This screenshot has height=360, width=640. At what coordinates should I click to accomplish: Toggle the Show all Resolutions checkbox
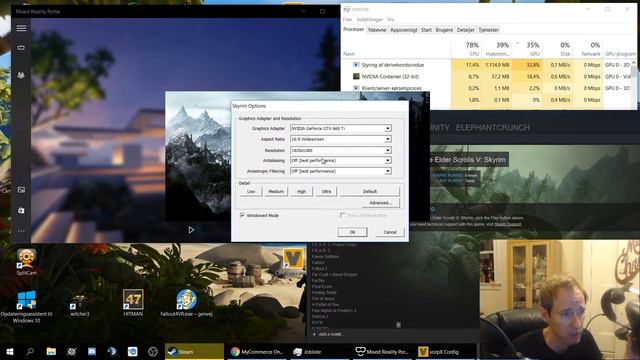(x=342, y=215)
